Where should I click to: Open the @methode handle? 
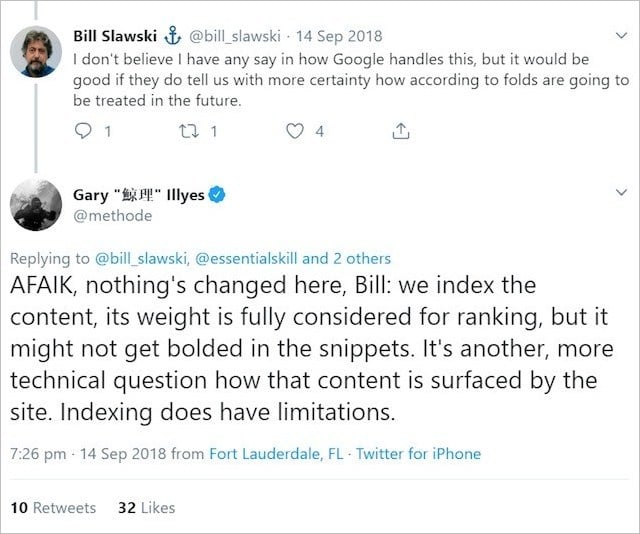113,216
